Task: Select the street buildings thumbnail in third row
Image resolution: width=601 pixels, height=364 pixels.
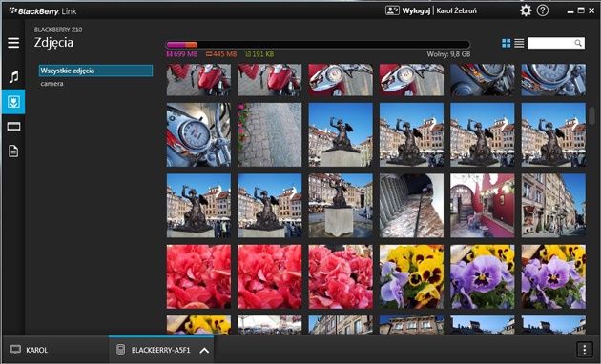Action: 553,206
